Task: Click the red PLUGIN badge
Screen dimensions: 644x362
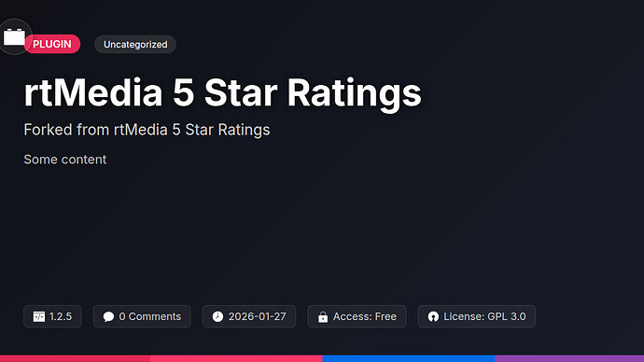Action: pyautogui.click(x=51, y=44)
